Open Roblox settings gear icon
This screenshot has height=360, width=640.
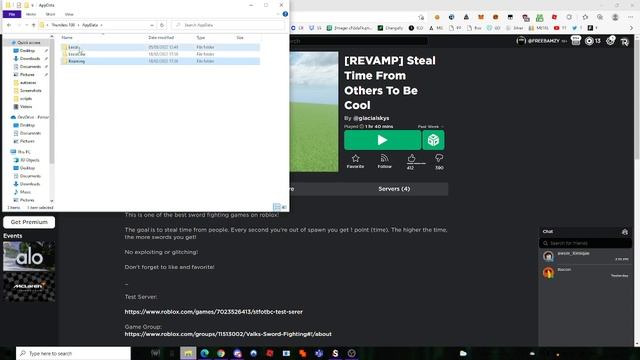tap(610, 41)
